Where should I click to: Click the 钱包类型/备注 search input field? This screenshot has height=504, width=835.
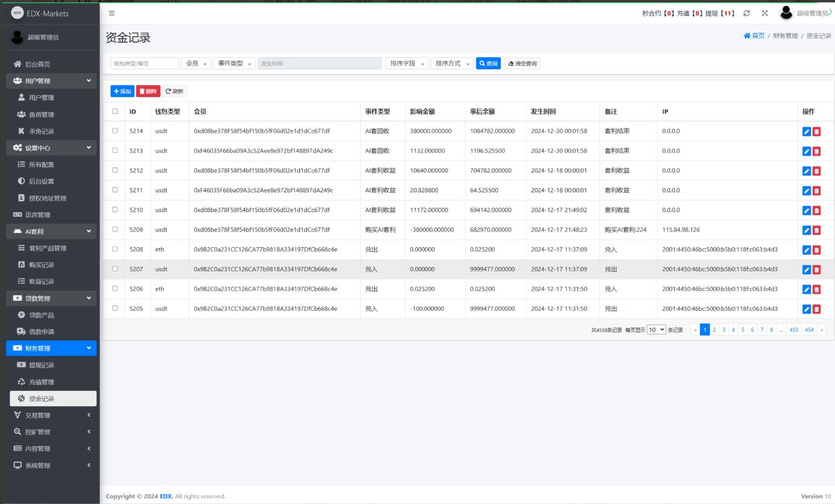coord(145,64)
